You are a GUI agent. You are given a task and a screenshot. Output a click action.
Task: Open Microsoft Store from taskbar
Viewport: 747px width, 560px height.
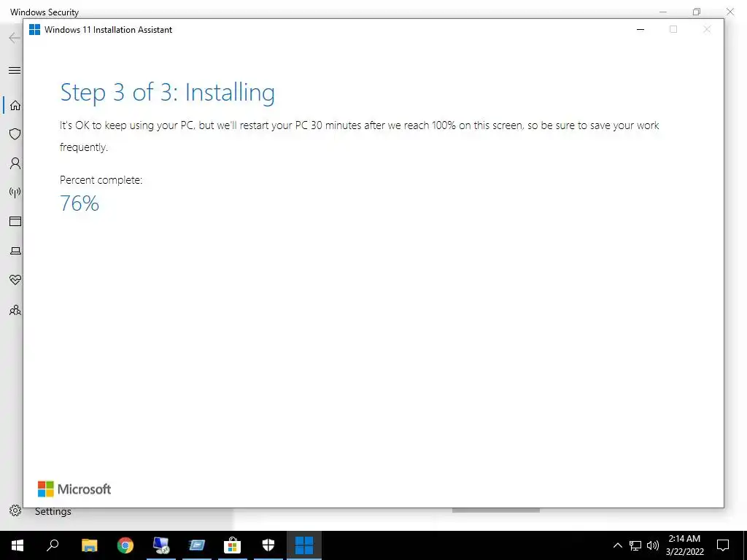coord(233,545)
